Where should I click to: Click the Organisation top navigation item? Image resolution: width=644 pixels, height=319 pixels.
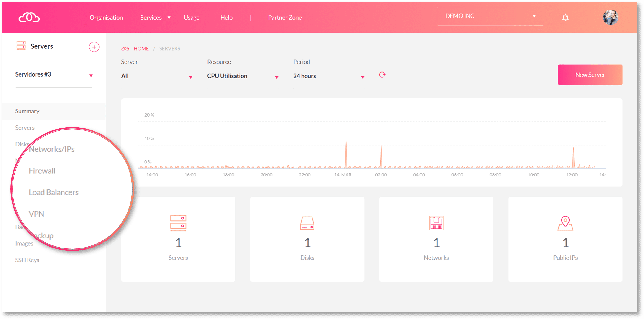(x=106, y=17)
